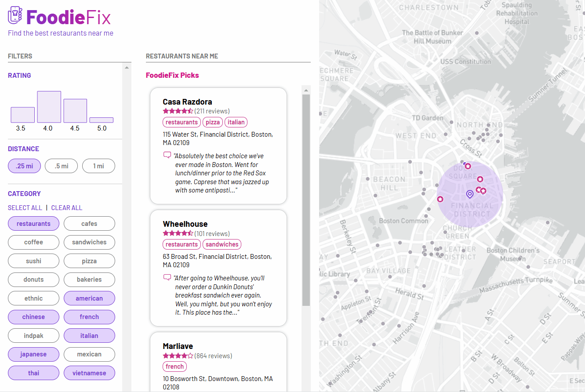
Task: Select the .5 mi distance button
Action: [x=61, y=166]
